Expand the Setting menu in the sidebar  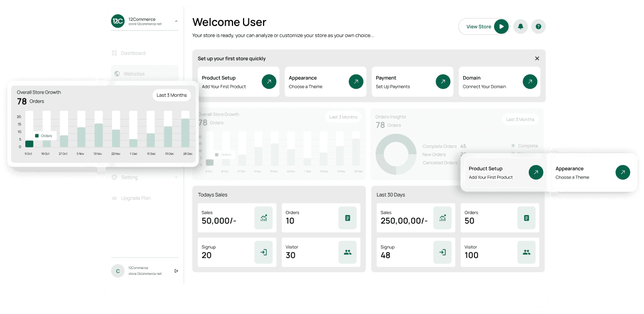pyautogui.click(x=144, y=177)
